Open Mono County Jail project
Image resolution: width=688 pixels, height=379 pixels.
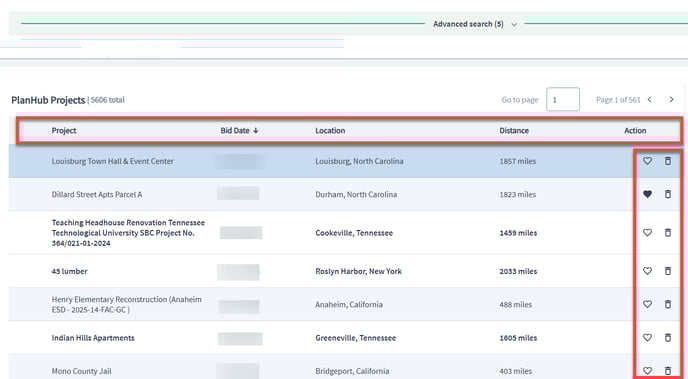(x=82, y=371)
